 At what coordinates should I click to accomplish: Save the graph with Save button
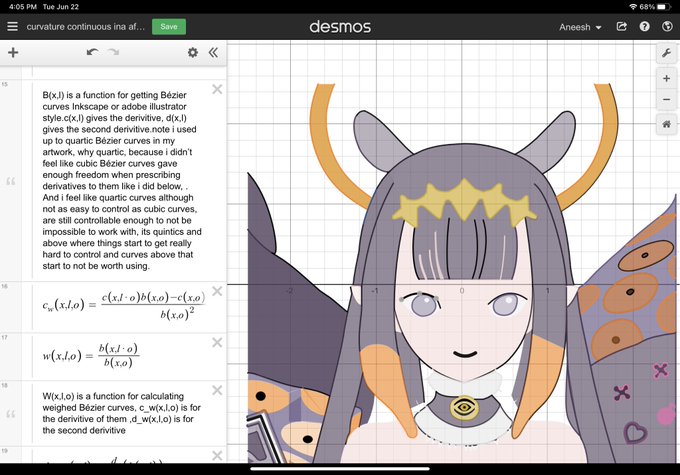coord(169,26)
